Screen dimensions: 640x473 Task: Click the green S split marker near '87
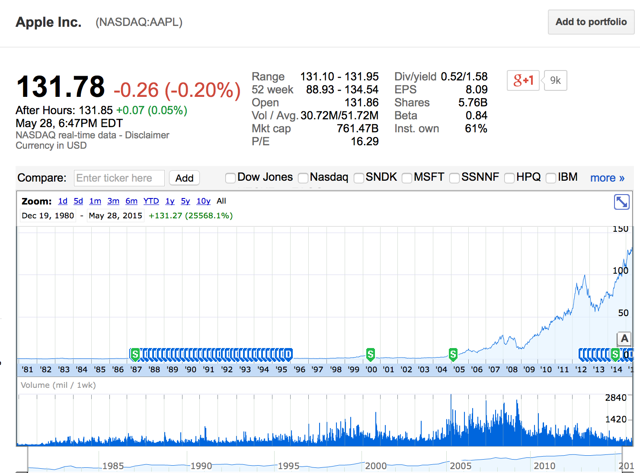tap(135, 354)
